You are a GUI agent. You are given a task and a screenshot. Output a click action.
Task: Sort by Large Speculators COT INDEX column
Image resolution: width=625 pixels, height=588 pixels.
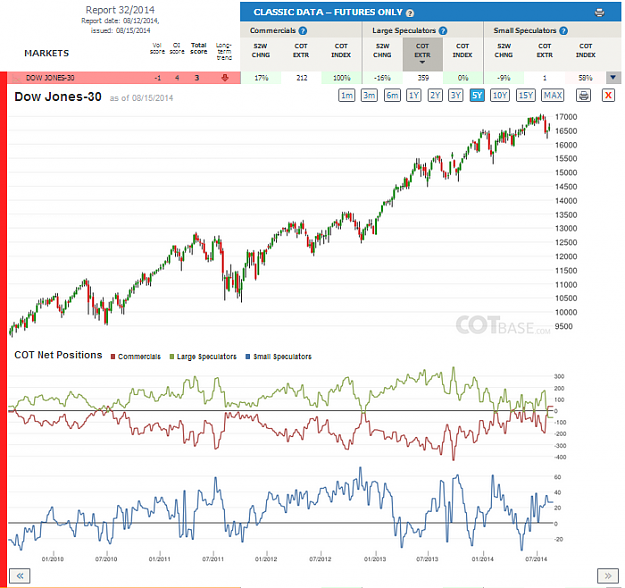click(463, 51)
